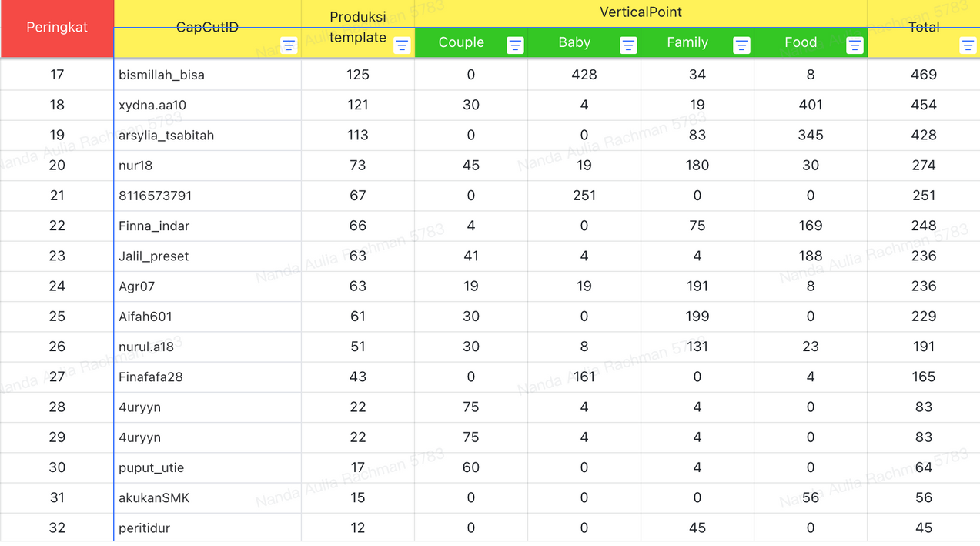The height and width of the screenshot is (546, 980).
Task: Click the Couple column filter icon
Action: tap(515, 45)
